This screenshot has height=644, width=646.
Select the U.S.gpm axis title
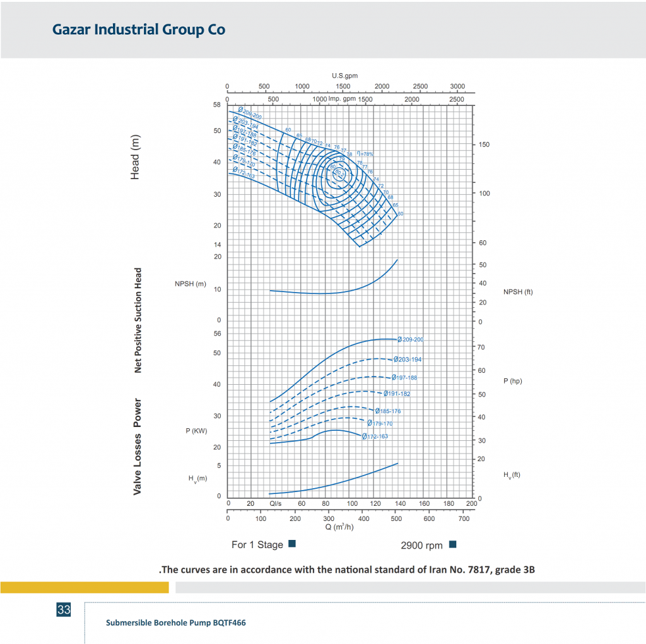(345, 76)
